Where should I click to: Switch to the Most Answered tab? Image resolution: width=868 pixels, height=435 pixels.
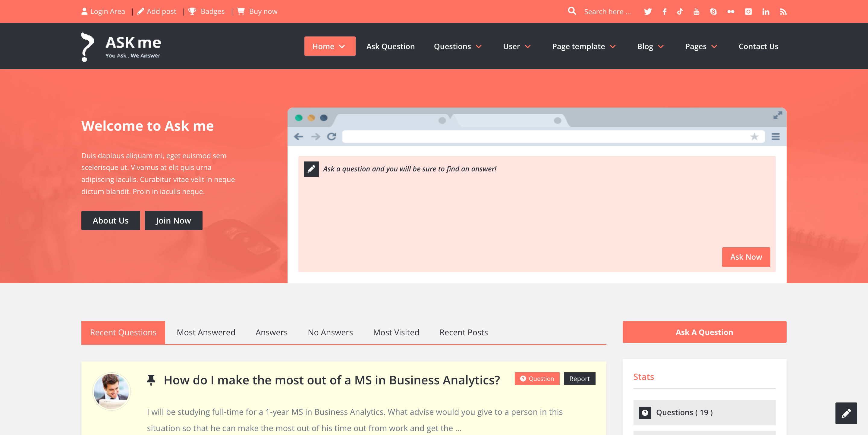[x=206, y=332]
